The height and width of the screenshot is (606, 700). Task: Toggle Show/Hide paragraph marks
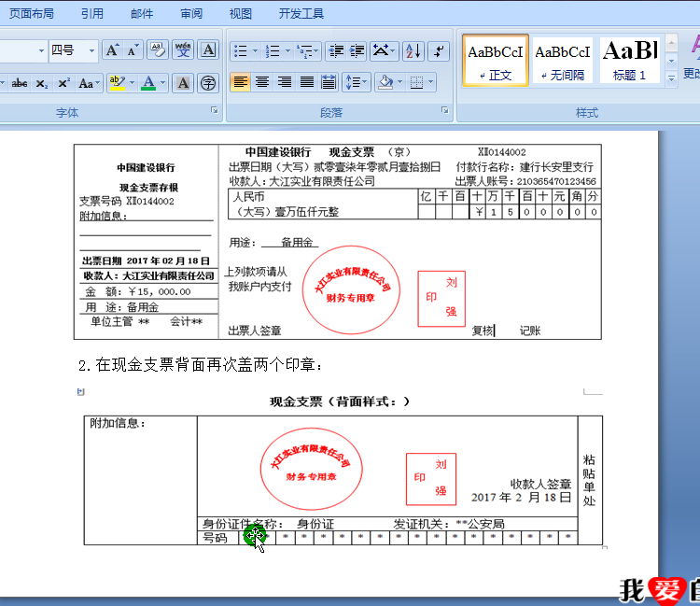click(439, 51)
